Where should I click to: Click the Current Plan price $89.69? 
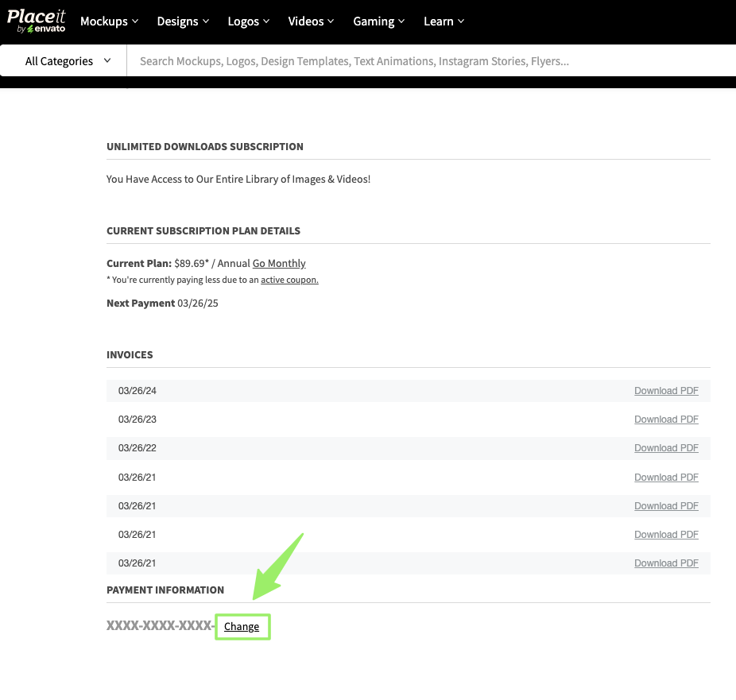click(x=192, y=263)
